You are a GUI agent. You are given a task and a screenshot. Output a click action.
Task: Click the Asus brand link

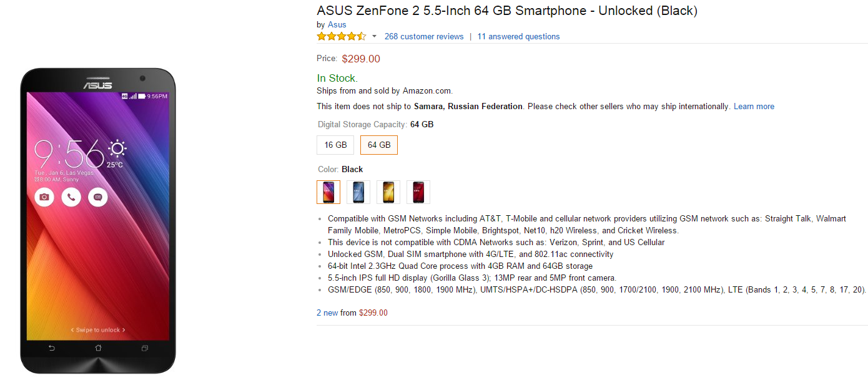tap(337, 25)
